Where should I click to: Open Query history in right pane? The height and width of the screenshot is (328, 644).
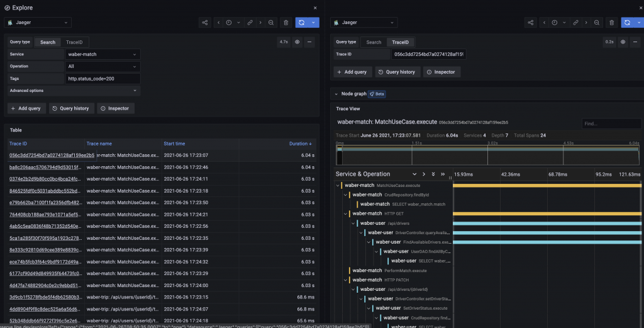[x=397, y=72]
